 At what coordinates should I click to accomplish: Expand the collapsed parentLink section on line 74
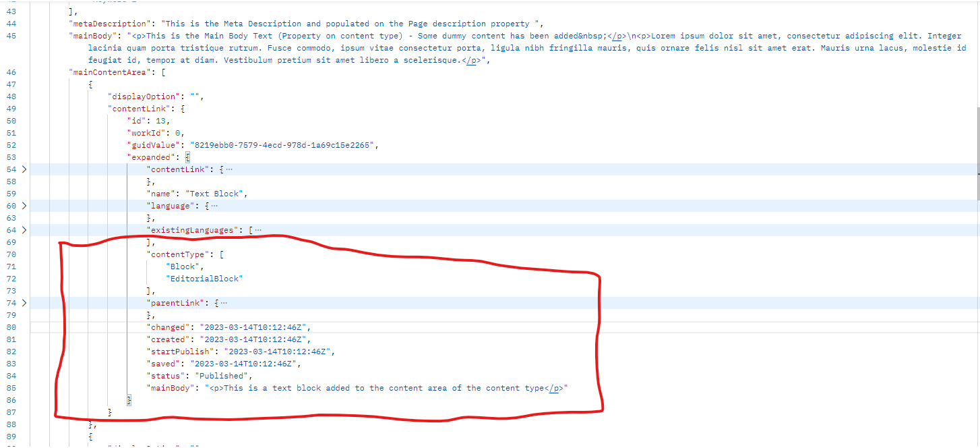24,303
